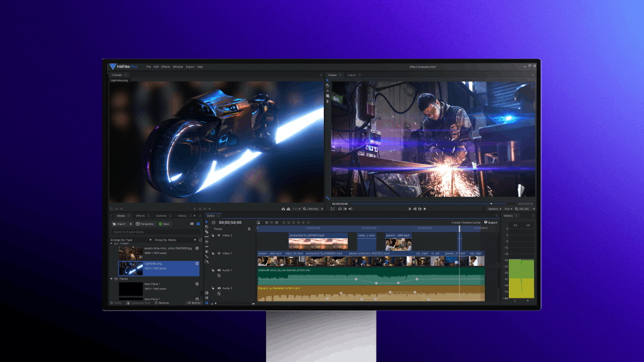Open the Tracks options menu icon

click(x=249, y=229)
